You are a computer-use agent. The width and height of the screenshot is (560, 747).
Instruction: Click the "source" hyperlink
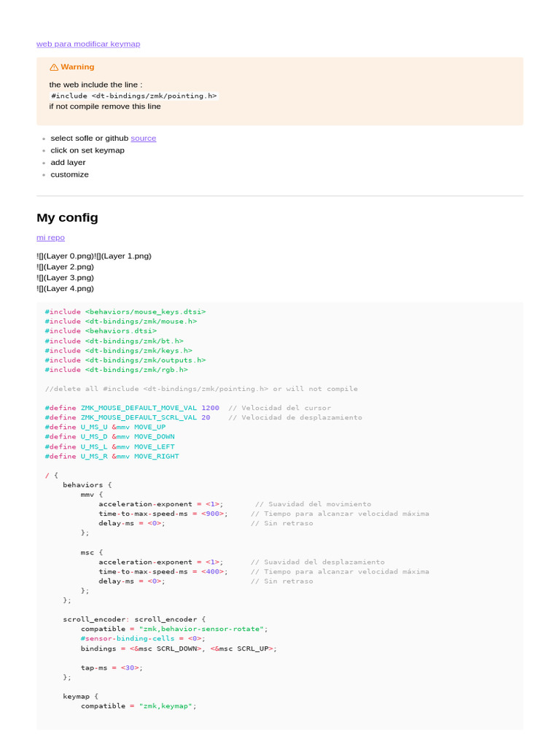[143, 138]
